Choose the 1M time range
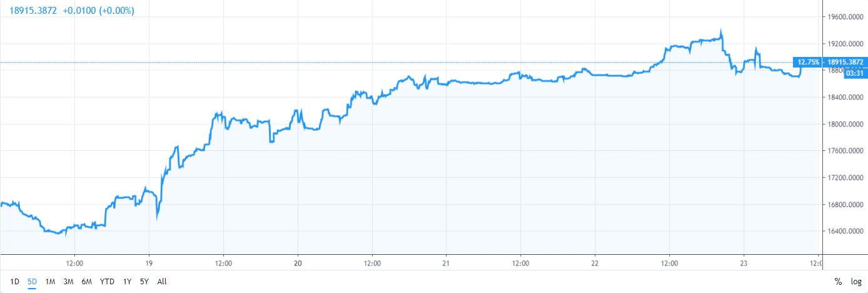 click(x=51, y=282)
